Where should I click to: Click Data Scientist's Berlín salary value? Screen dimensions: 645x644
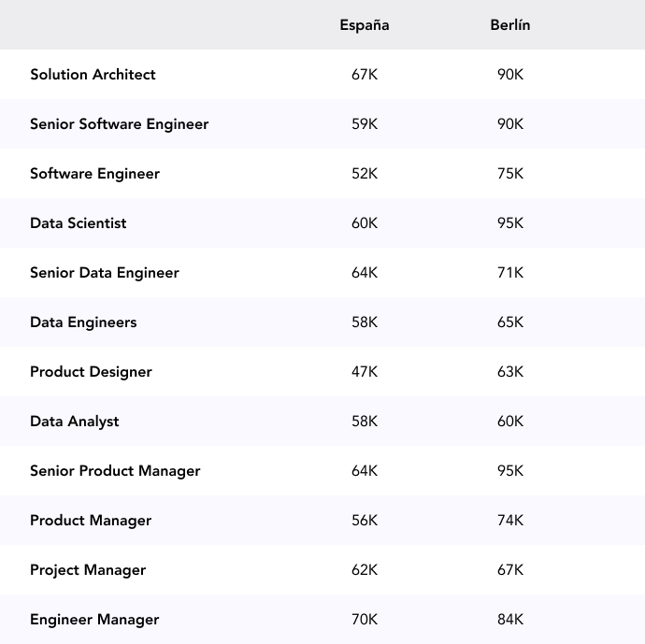pyautogui.click(x=510, y=223)
